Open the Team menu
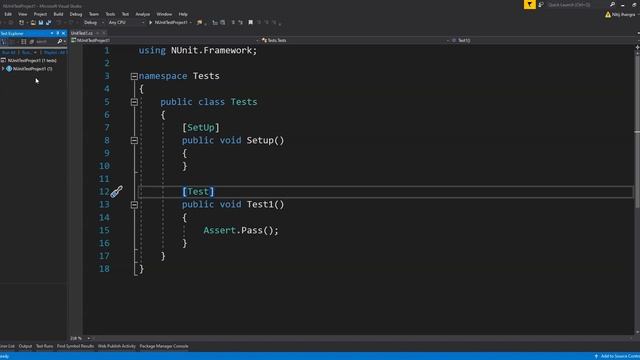 pyautogui.click(x=94, y=14)
